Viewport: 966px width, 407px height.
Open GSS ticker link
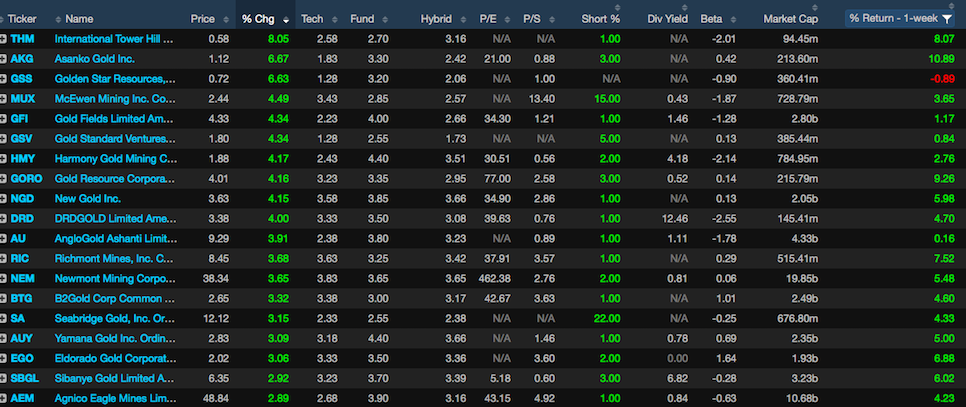click(x=22, y=79)
